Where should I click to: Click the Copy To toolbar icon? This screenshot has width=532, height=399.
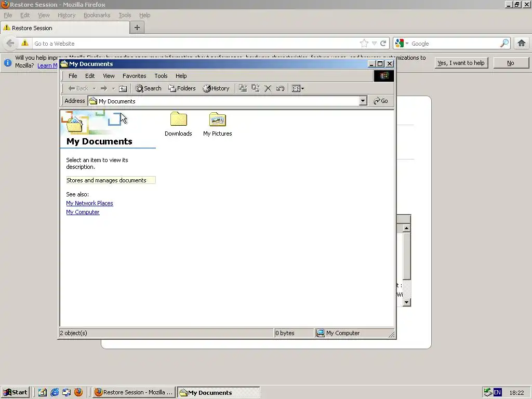click(x=256, y=88)
